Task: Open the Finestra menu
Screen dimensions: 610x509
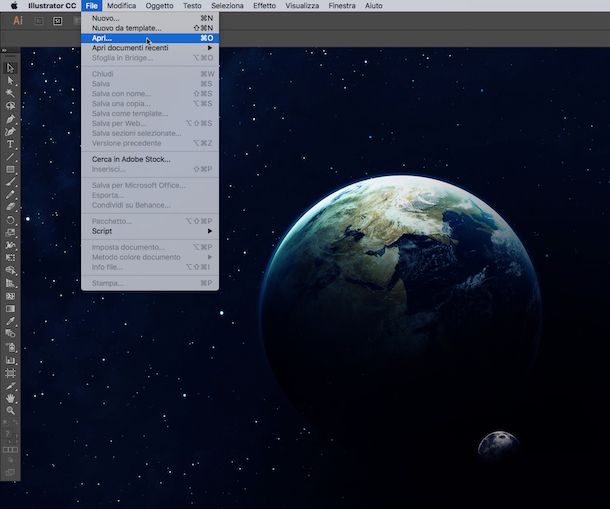Action: coord(342,5)
